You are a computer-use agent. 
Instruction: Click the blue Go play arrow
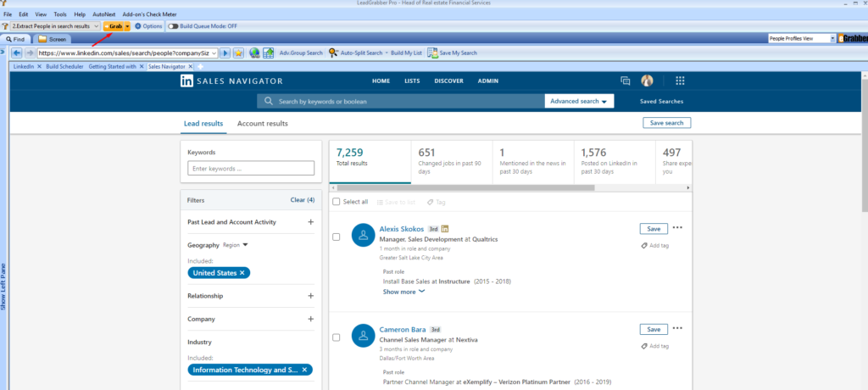tap(225, 53)
